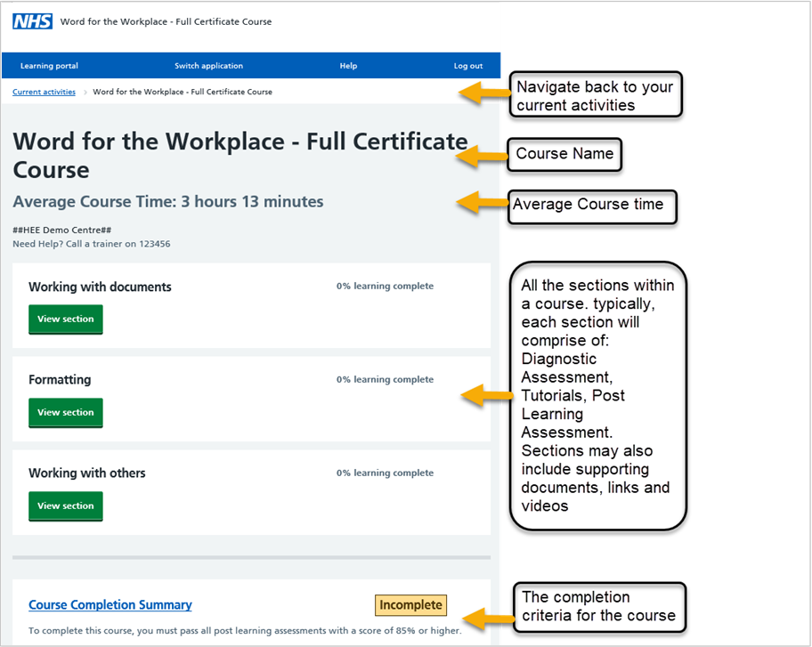Click Average Course Time: 3 hours 13 minutes
This screenshot has width=812, height=647.
(168, 201)
